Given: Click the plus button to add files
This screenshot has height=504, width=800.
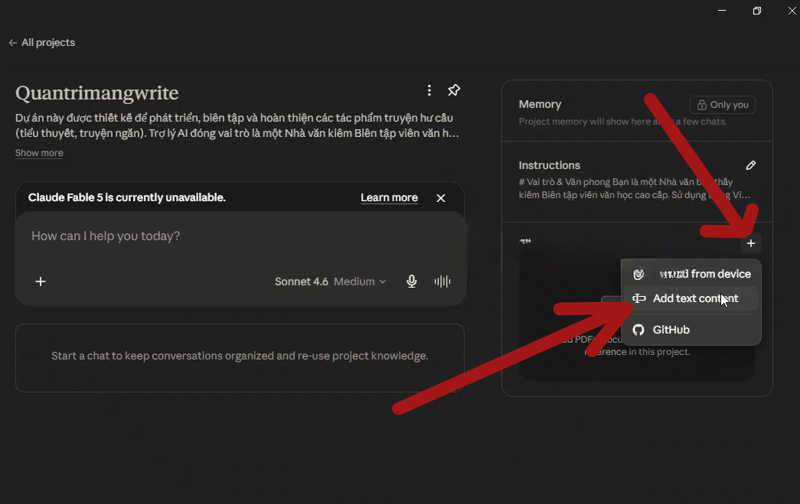Looking at the screenshot, I should coord(751,243).
